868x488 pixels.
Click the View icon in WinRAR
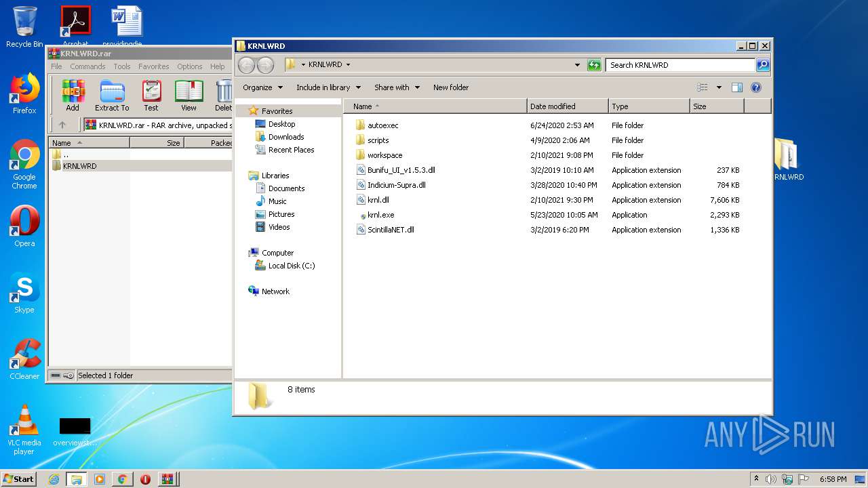click(x=189, y=96)
